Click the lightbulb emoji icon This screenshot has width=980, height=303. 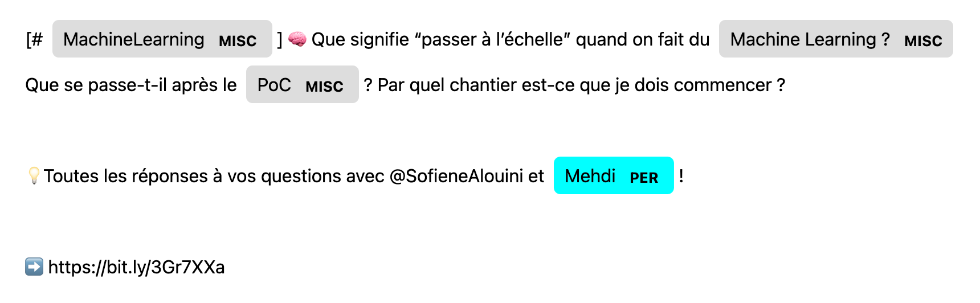pyautogui.click(x=34, y=176)
